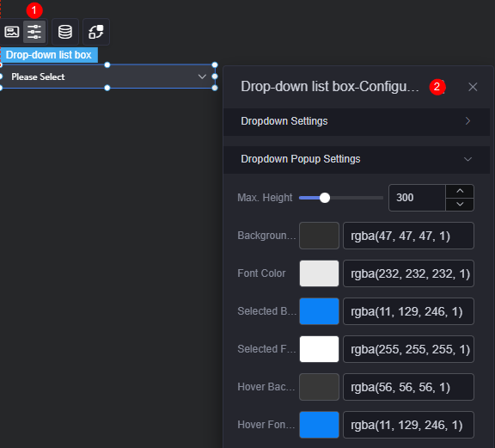Screen dimensions: 495x448
Task: Open the Selected Font white color swatch
Action: (x=319, y=349)
